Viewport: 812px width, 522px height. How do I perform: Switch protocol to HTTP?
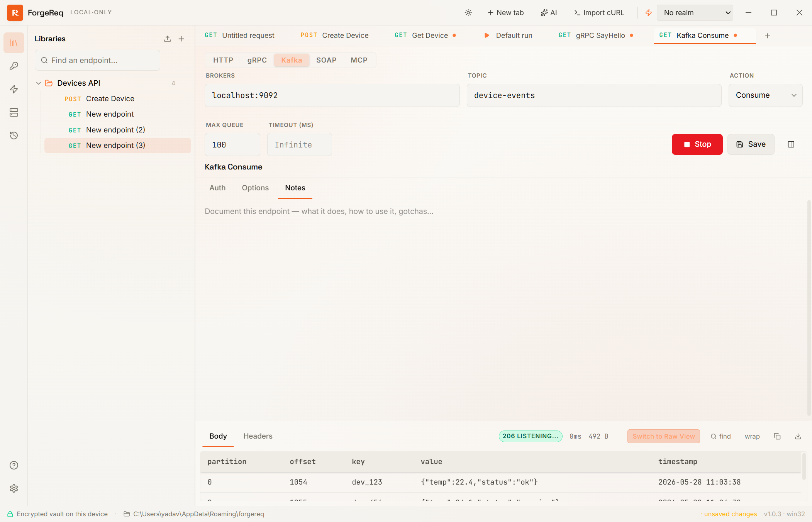[223, 60]
